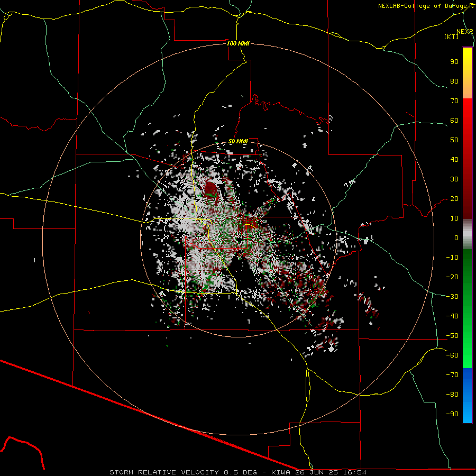The height and width of the screenshot is (476, 476).
Task: Select the -40 value on velocity scale
Action: (x=452, y=316)
